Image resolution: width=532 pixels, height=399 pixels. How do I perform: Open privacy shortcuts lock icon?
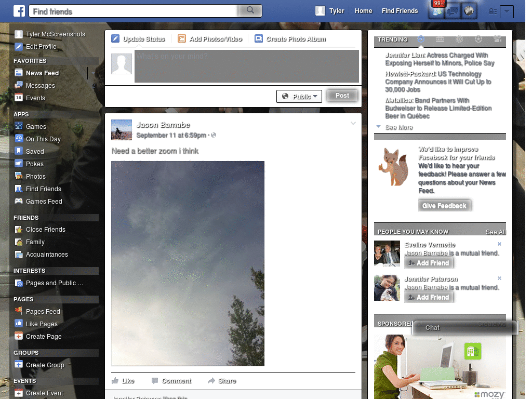493,11
